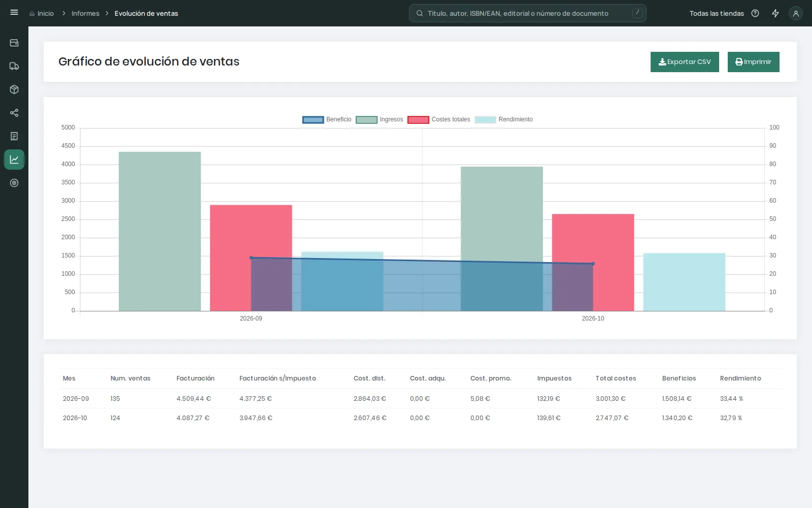Toggle Costes totales dataset in legend
Screen dimensions: 812x508
click(439, 119)
